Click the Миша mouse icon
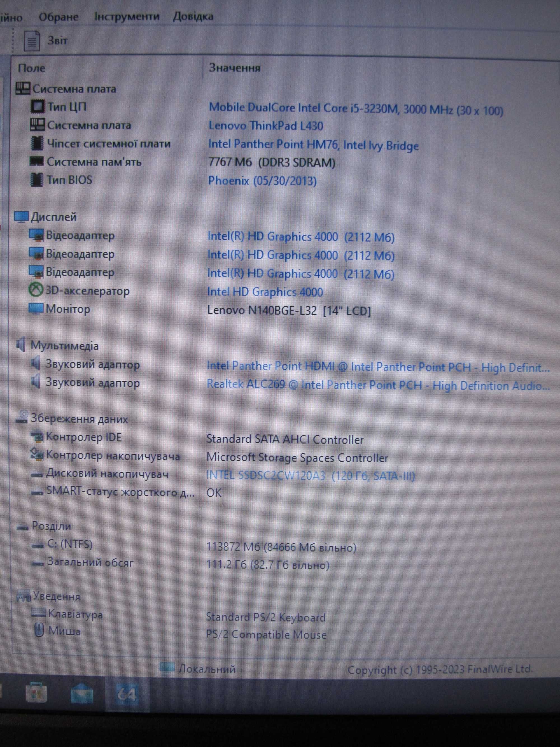The width and height of the screenshot is (560, 747). click(39, 630)
